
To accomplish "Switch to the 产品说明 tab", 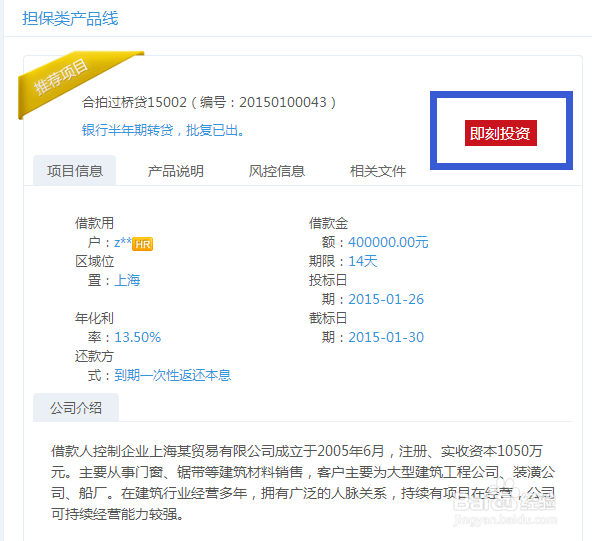I will pos(176,171).
